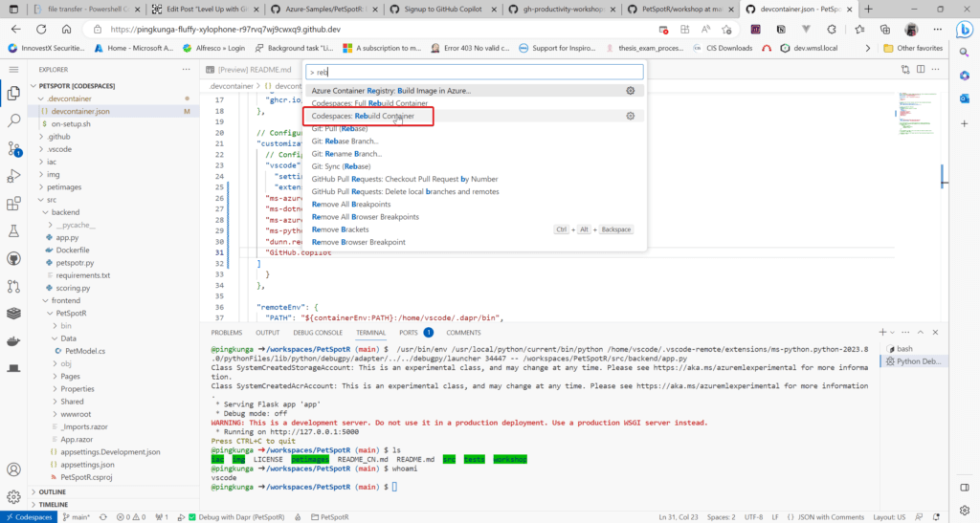
Task: Switch to OUTPUT panel tab
Action: coord(268,333)
